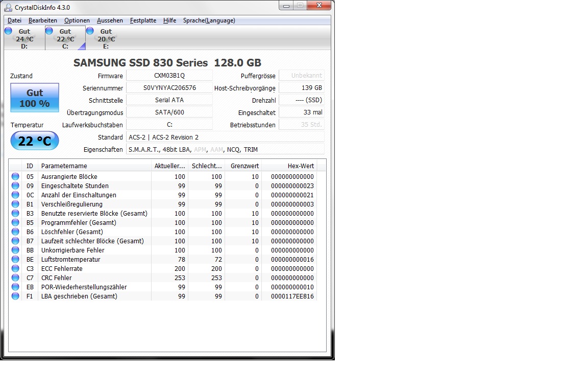
Task: Sort by the Parametername column header
Action: (94, 166)
